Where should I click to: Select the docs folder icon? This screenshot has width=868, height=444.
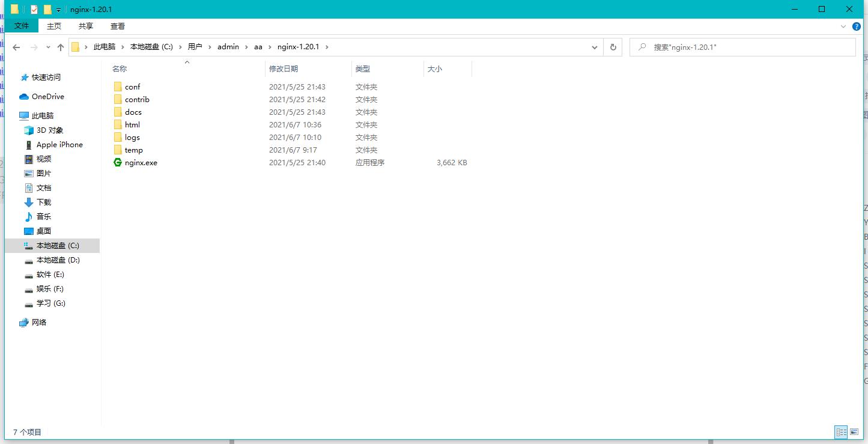pos(118,112)
